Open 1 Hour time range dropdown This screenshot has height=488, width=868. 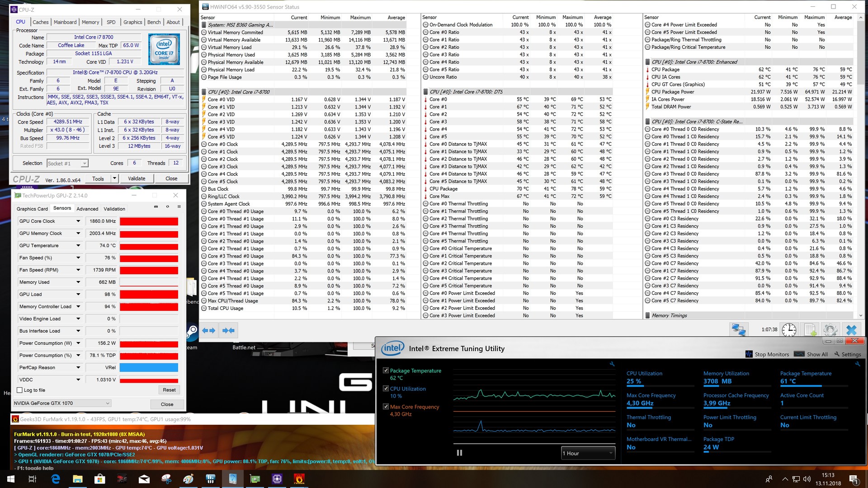click(x=588, y=453)
